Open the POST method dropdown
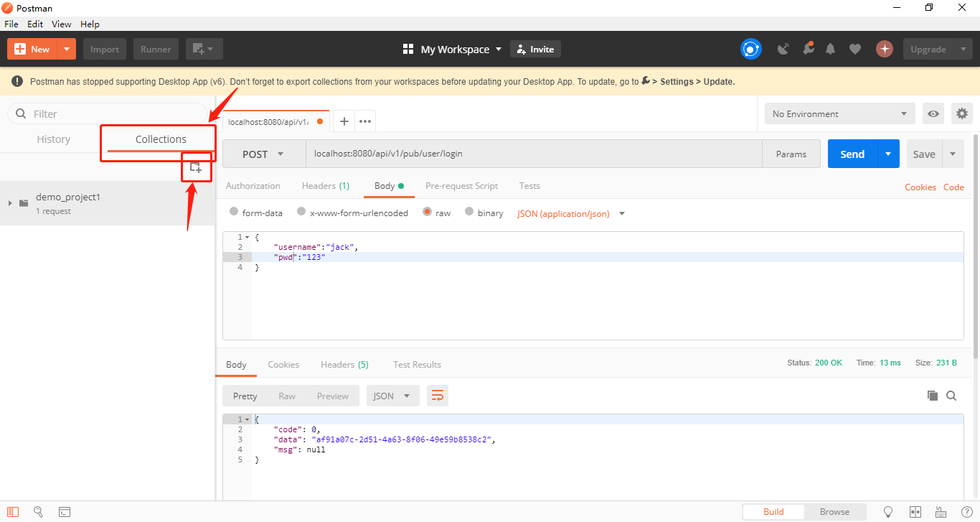980x522 pixels. point(263,154)
